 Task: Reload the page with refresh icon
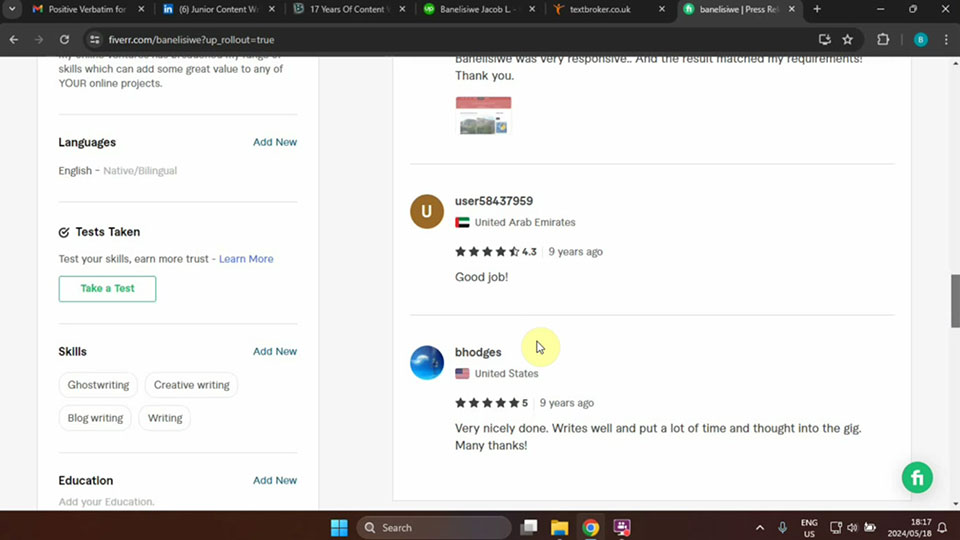tap(64, 40)
